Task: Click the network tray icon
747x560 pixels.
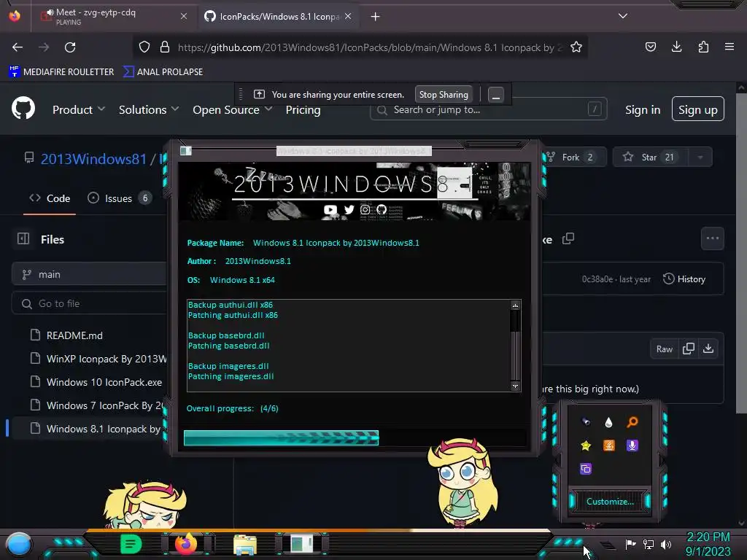Action: pos(649,544)
